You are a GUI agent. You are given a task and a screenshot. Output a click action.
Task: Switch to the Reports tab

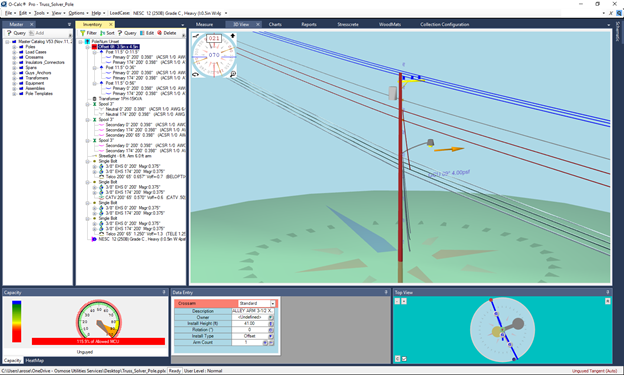coord(309,24)
